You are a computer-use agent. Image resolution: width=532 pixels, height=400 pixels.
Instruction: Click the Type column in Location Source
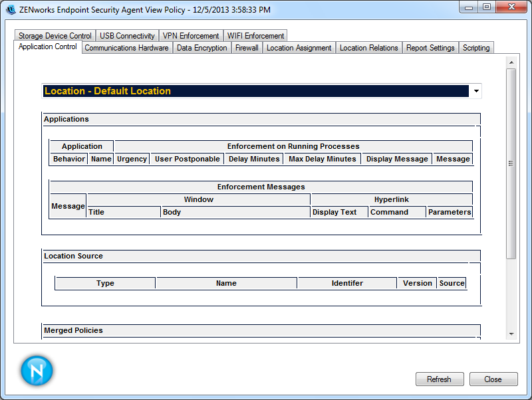click(105, 284)
